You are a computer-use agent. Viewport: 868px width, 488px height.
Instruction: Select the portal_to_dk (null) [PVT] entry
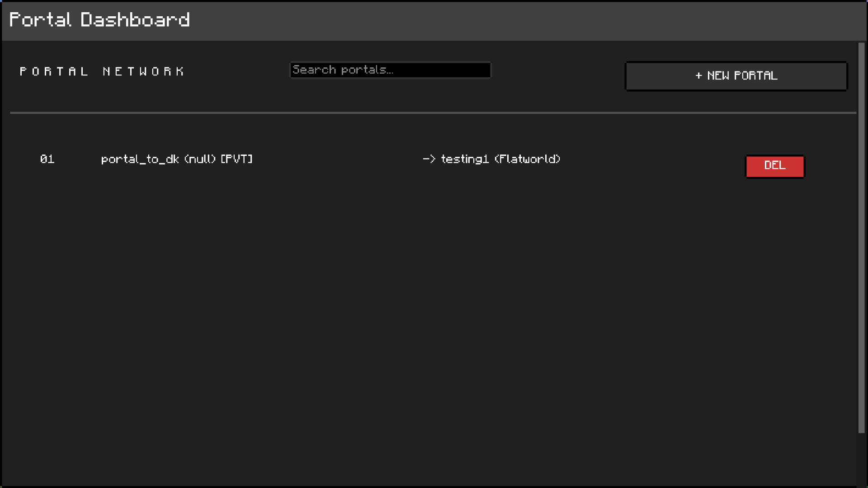point(177,159)
